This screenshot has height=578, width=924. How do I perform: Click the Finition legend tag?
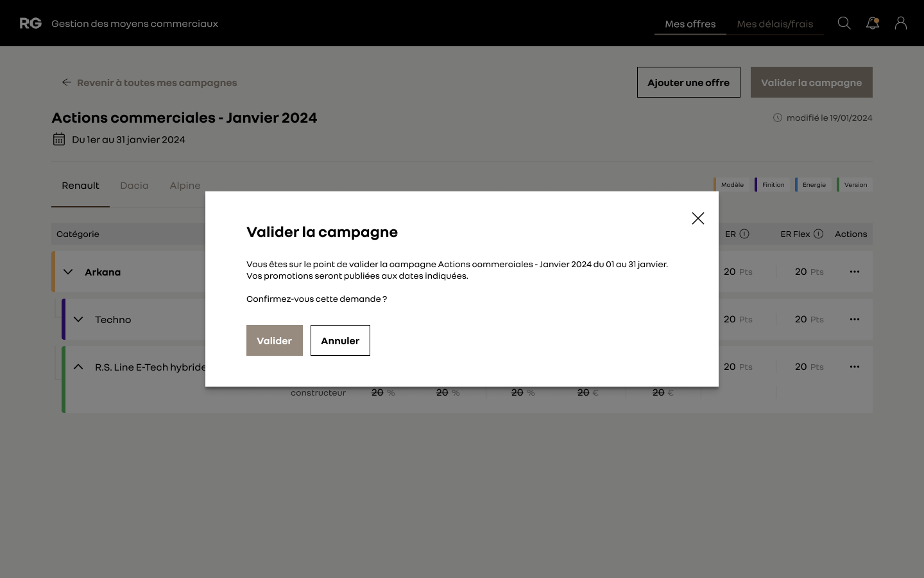tap(772, 184)
